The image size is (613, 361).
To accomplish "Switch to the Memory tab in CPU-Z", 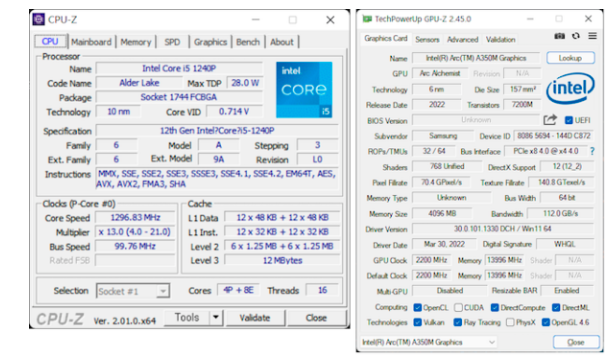I will pos(136,42).
